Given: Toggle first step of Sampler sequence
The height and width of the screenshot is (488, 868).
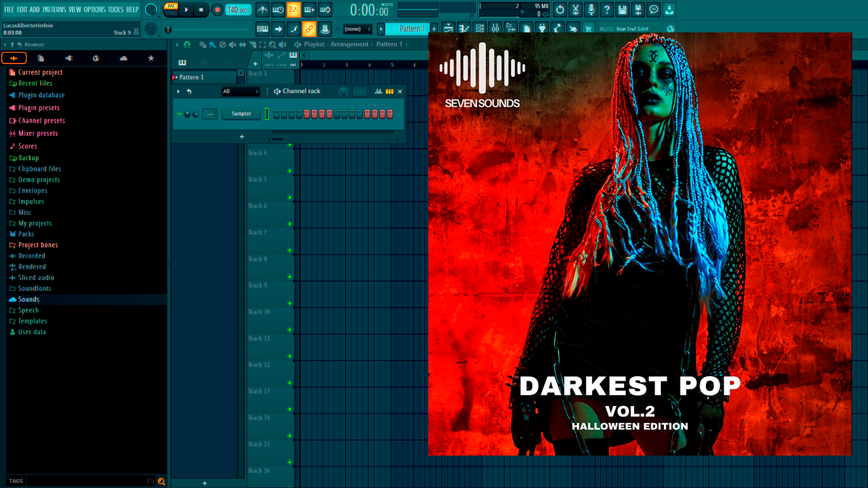Looking at the screenshot, I should pyautogui.click(x=277, y=114).
